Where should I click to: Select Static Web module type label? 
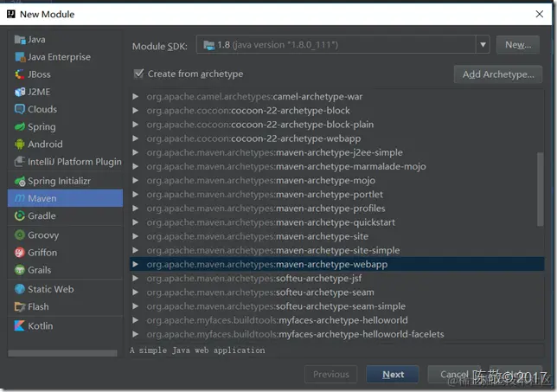pos(51,289)
